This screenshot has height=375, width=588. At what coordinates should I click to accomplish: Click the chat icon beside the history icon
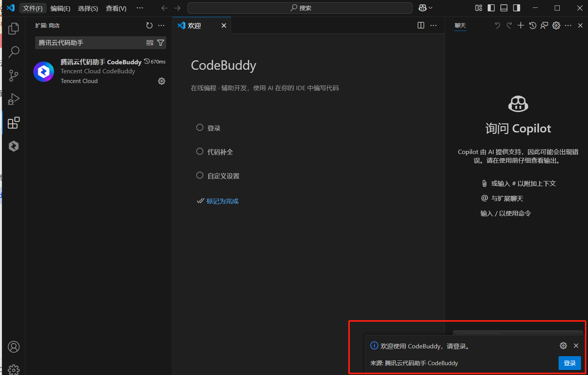(x=544, y=25)
